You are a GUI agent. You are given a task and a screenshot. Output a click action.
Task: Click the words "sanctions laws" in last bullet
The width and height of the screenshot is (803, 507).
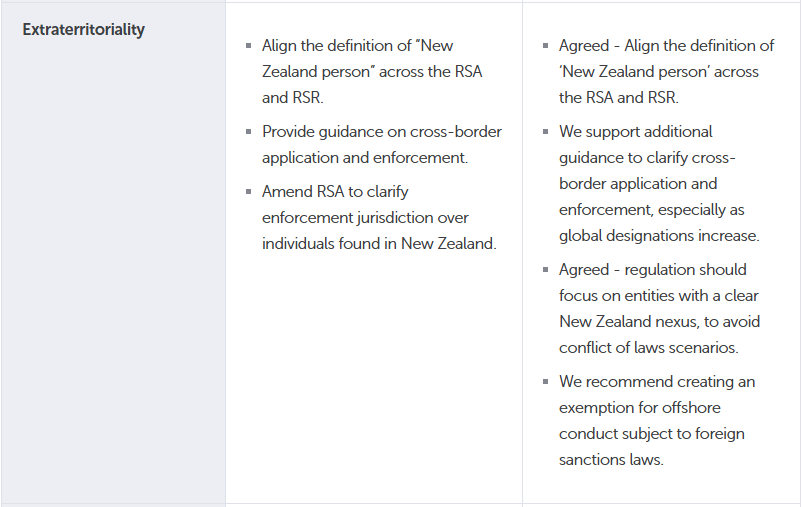[x=610, y=460]
